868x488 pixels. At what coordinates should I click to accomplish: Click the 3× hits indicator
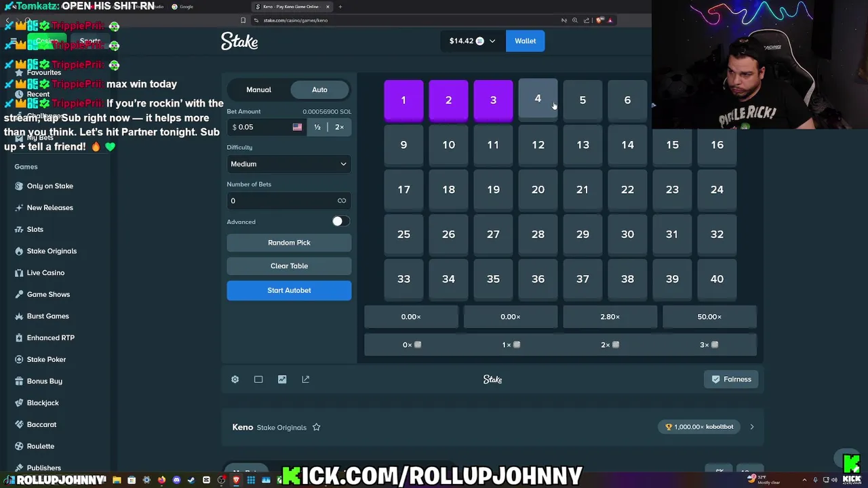pyautogui.click(x=709, y=344)
